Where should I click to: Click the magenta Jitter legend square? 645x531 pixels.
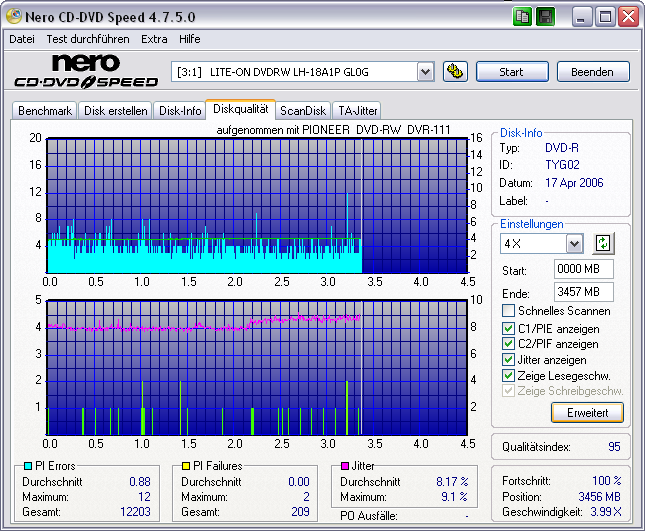[x=344, y=466]
